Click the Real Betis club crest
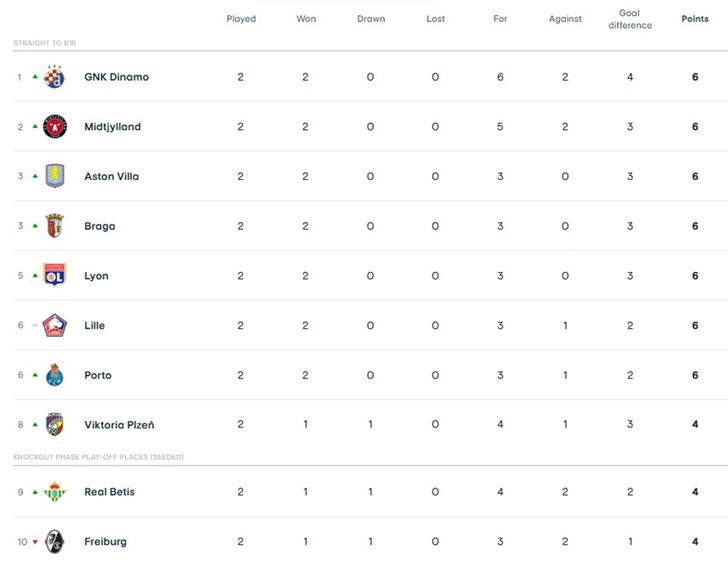This screenshot has height=562, width=728. tap(55, 492)
